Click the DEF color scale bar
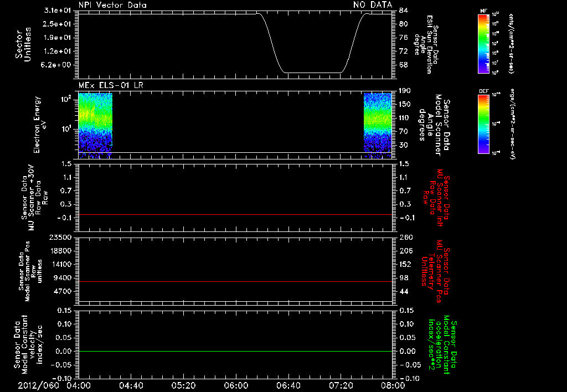This screenshot has width=567, height=392. coord(483,124)
